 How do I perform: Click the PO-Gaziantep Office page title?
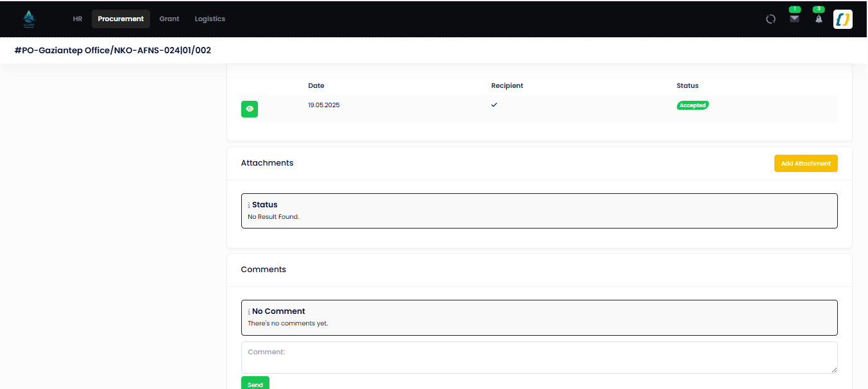(113, 50)
